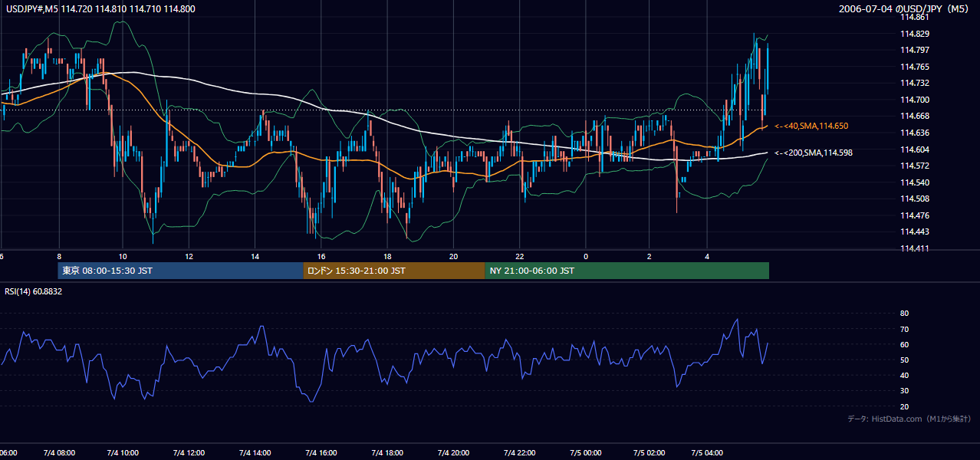Image resolution: width=980 pixels, height=460 pixels.
Task: Click price axis value 114.572
Action: coord(915,166)
